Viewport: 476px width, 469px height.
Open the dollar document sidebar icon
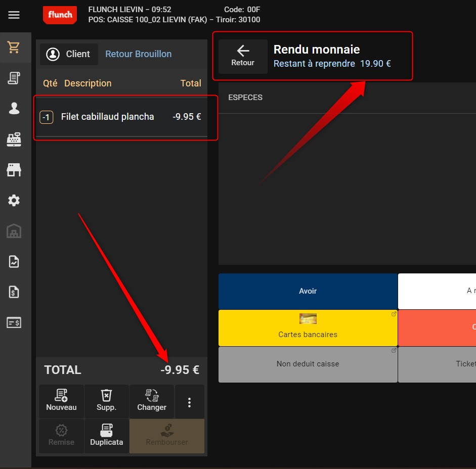[14, 292]
